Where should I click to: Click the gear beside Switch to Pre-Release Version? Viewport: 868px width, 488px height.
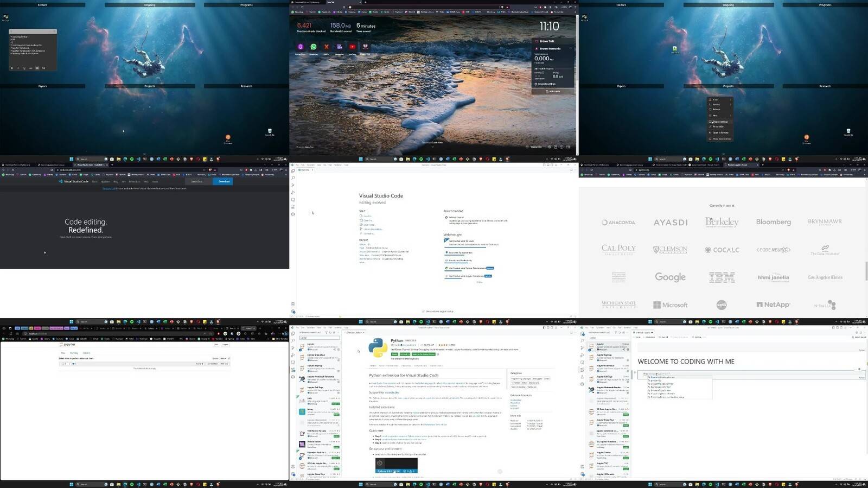tap(439, 354)
